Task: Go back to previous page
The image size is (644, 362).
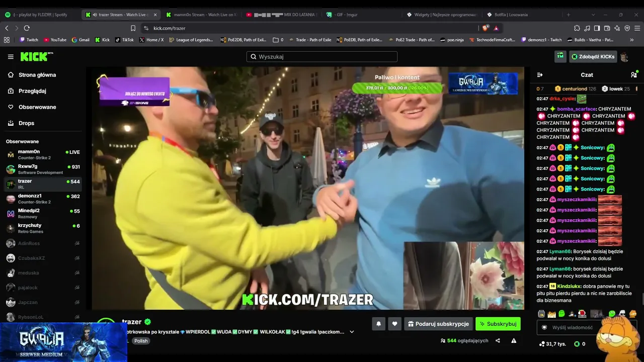Action: pyautogui.click(x=6, y=28)
